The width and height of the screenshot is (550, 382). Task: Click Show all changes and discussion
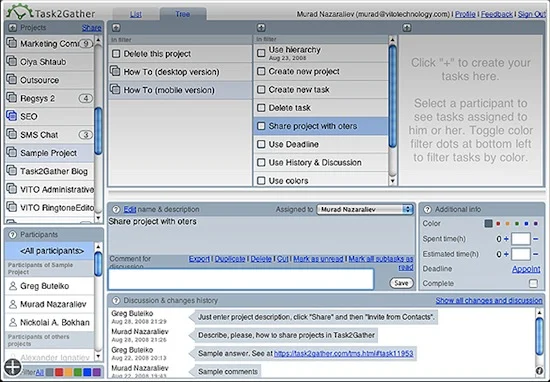(489, 301)
